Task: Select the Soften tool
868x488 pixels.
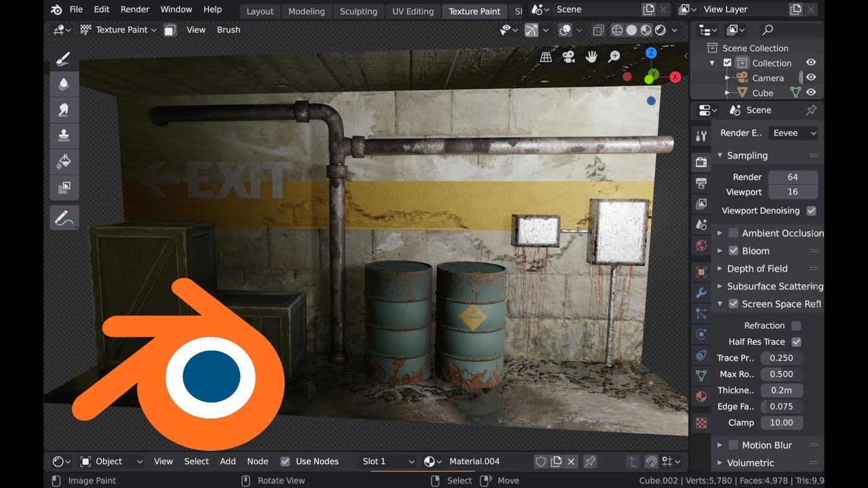Action: [64, 84]
